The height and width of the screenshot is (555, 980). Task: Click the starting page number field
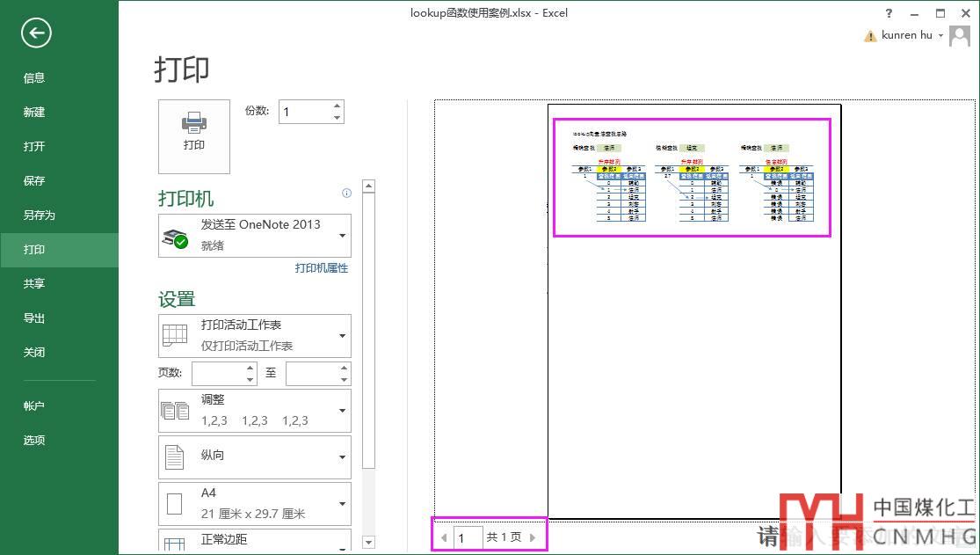pyautogui.click(x=217, y=373)
